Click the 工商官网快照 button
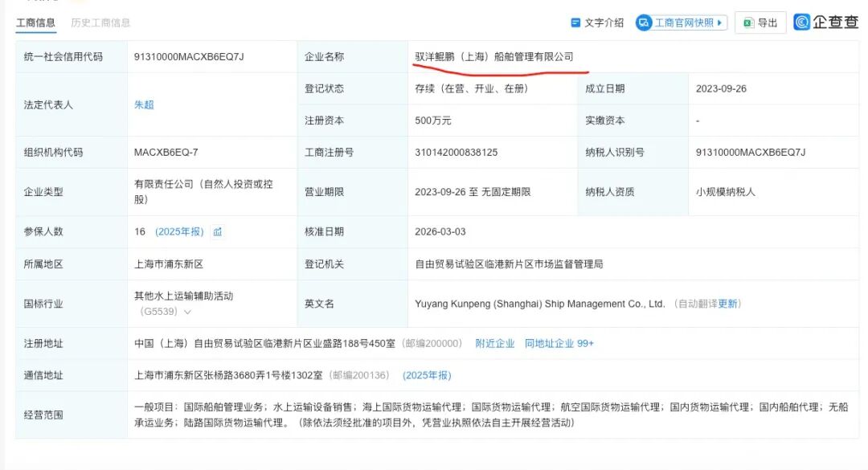 (682, 22)
